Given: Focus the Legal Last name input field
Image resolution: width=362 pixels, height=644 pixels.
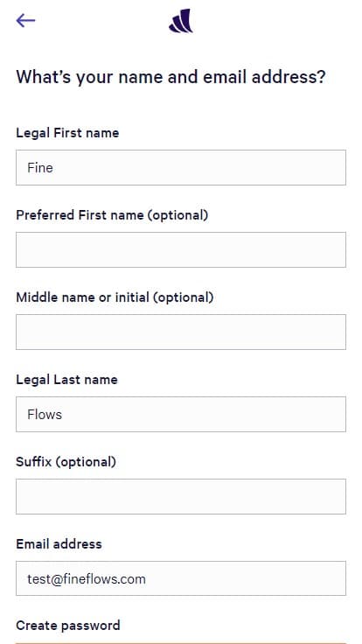Looking at the screenshot, I should (x=181, y=414).
